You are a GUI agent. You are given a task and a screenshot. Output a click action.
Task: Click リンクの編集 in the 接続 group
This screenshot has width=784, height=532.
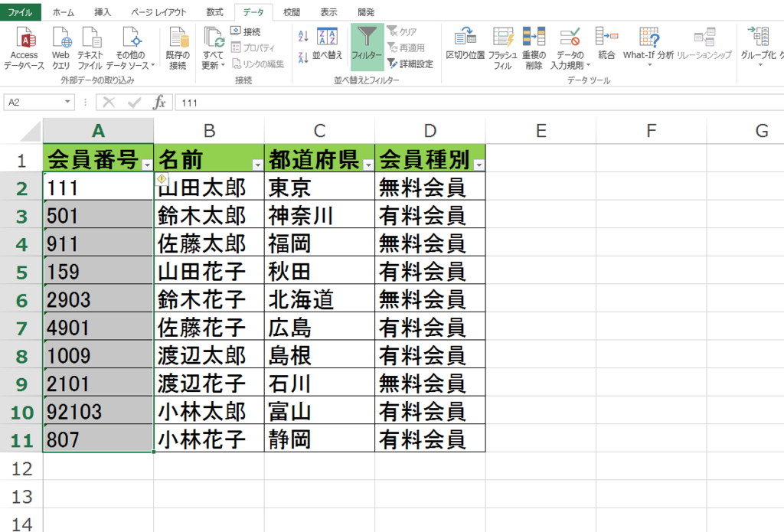pos(260,64)
